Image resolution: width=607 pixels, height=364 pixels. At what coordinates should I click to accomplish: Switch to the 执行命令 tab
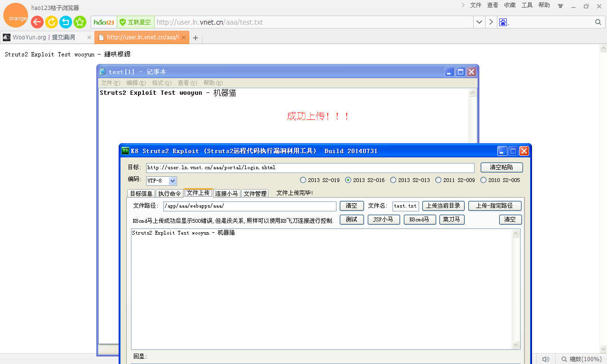point(169,193)
